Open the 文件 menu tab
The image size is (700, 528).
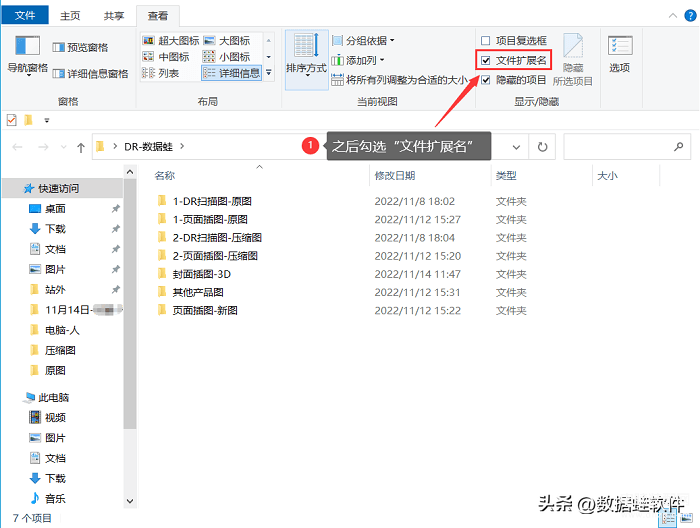pyautogui.click(x=26, y=17)
